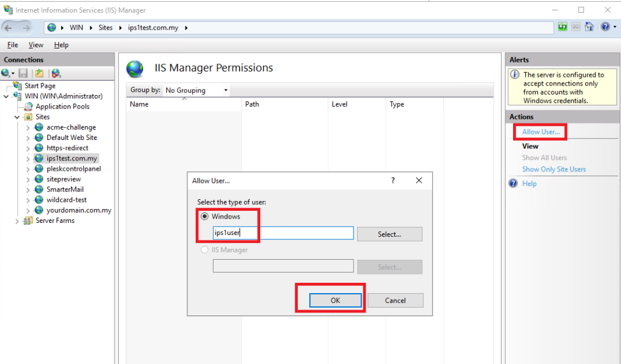Screen dimensions: 621x364
Task: Open the Group by dropdown
Action: click(x=226, y=89)
